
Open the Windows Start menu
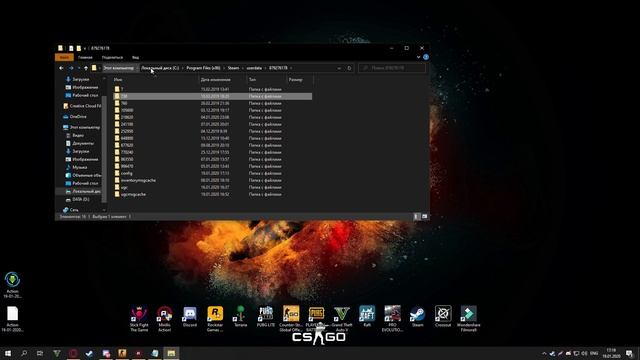[8, 353]
